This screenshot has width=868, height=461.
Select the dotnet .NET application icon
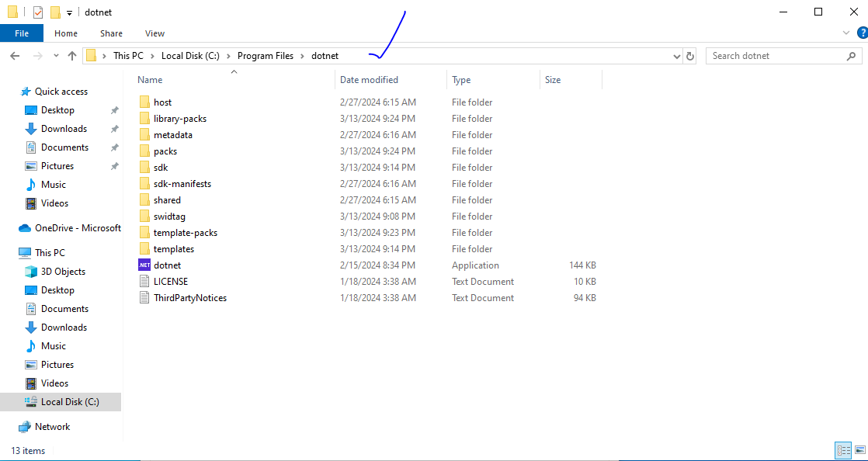coord(144,265)
